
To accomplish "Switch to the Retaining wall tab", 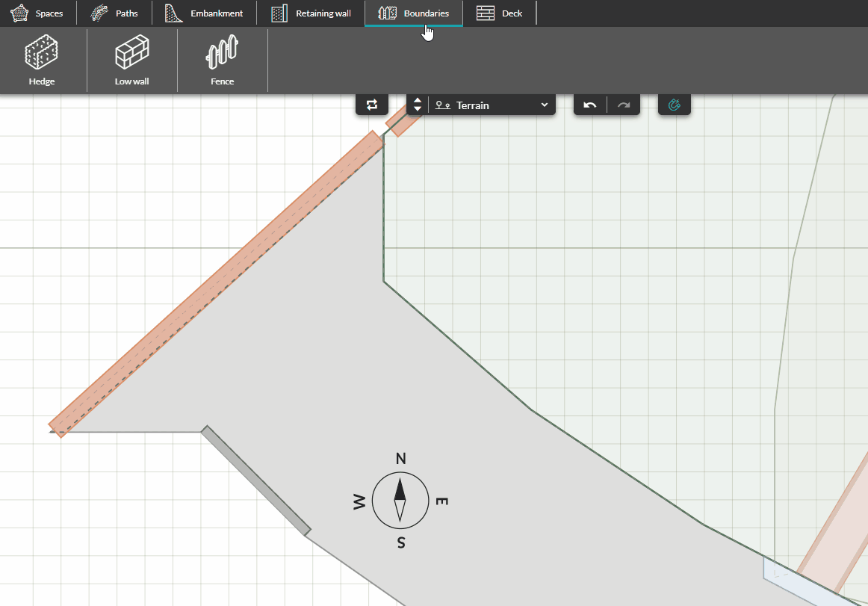I will [311, 13].
